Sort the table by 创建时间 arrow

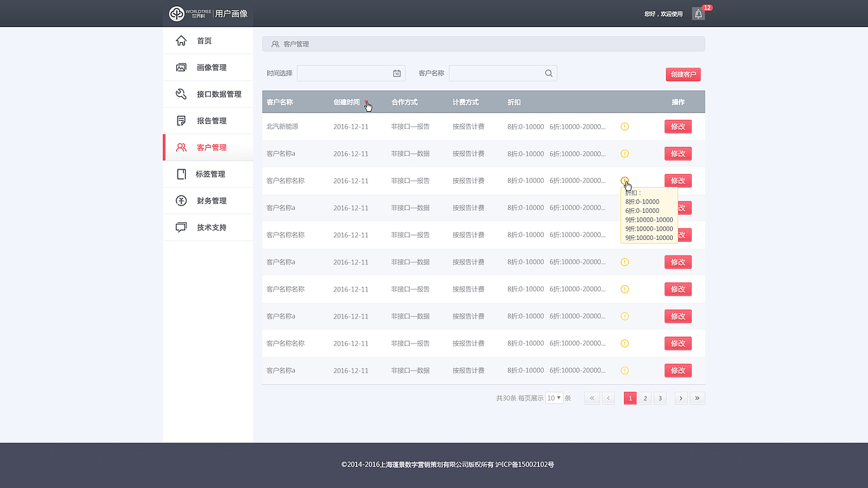tap(368, 102)
